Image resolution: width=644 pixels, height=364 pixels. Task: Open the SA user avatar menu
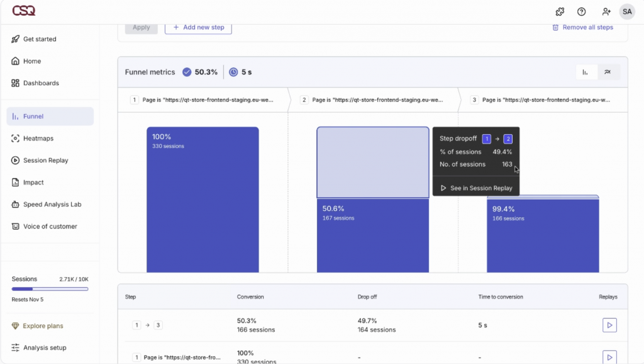click(x=626, y=11)
